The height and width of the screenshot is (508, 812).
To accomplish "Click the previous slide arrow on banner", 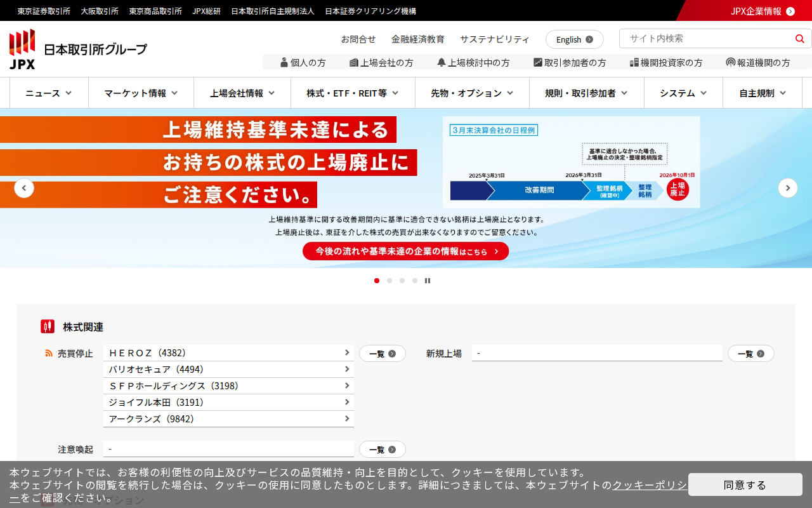I will coord(24,188).
